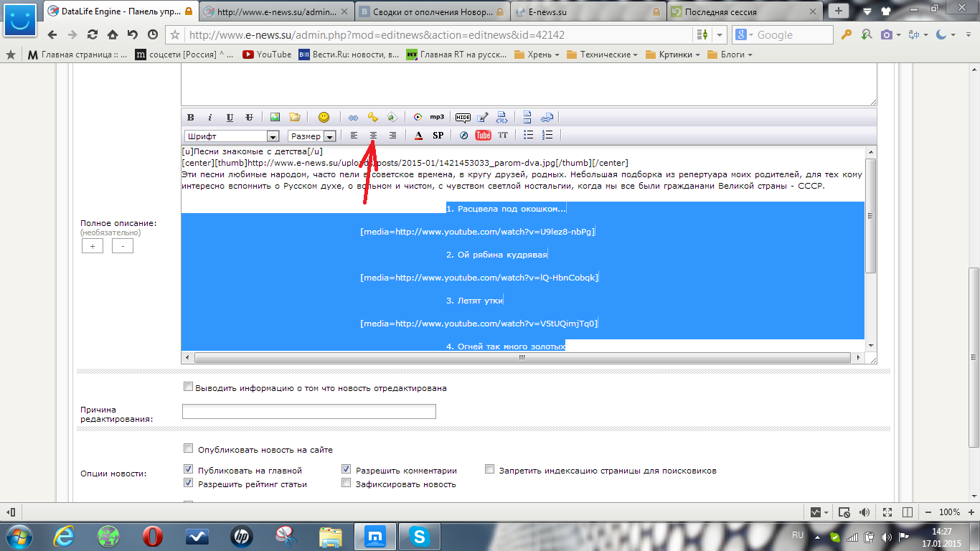This screenshot has width=980, height=551.
Task: Open the text color picker (red A)
Action: tap(419, 135)
